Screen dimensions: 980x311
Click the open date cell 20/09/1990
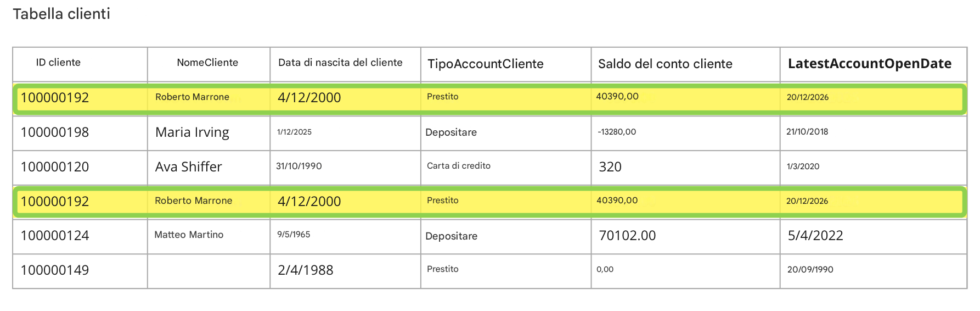[874, 271]
